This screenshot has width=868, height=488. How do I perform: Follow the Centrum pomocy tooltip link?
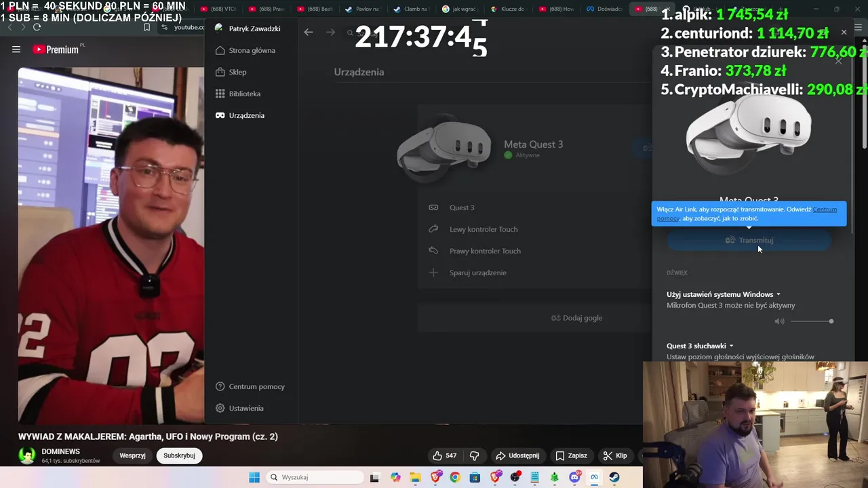(x=824, y=209)
